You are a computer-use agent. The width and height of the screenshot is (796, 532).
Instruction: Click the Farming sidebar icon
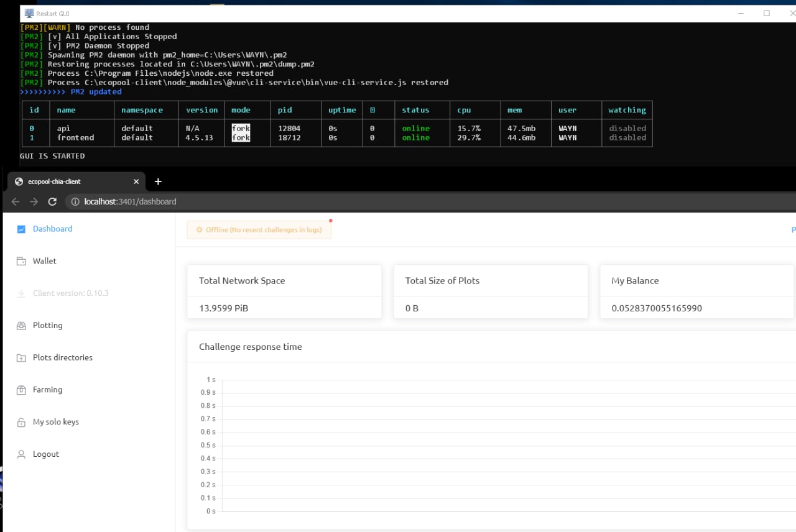point(21,390)
